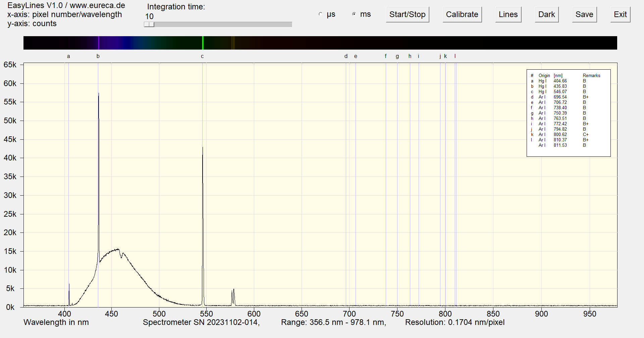Click line marker label g
This screenshot has width=644, height=338.
[x=397, y=56]
